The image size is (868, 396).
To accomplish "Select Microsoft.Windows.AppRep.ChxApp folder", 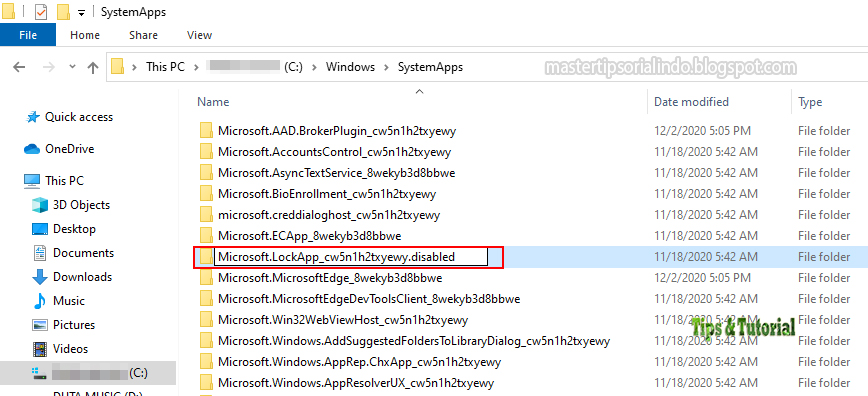I will pyautogui.click(x=359, y=362).
